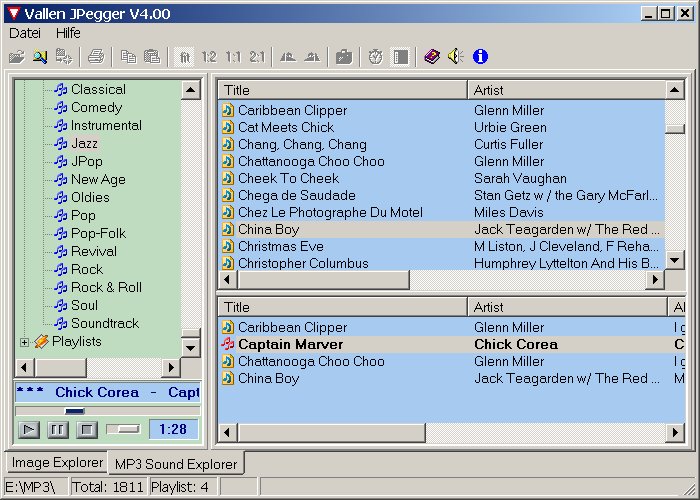Click the red note icon beside Captain Marver
This screenshot has width=700, height=500.
click(x=228, y=344)
